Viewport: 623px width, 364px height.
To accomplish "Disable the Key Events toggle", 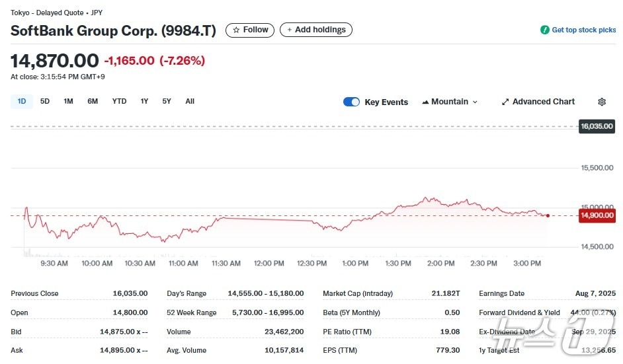I will pyautogui.click(x=351, y=102).
